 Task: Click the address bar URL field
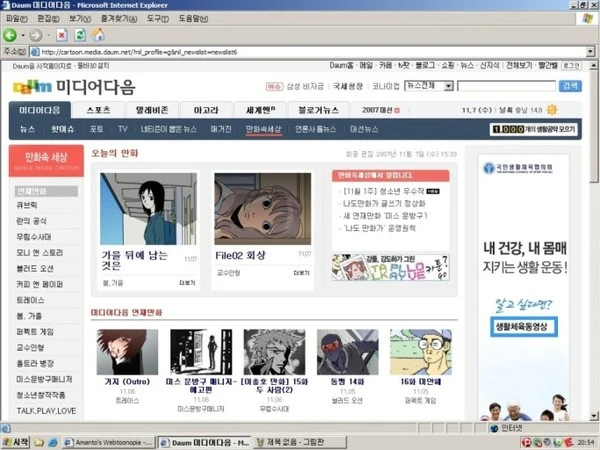click(308, 52)
